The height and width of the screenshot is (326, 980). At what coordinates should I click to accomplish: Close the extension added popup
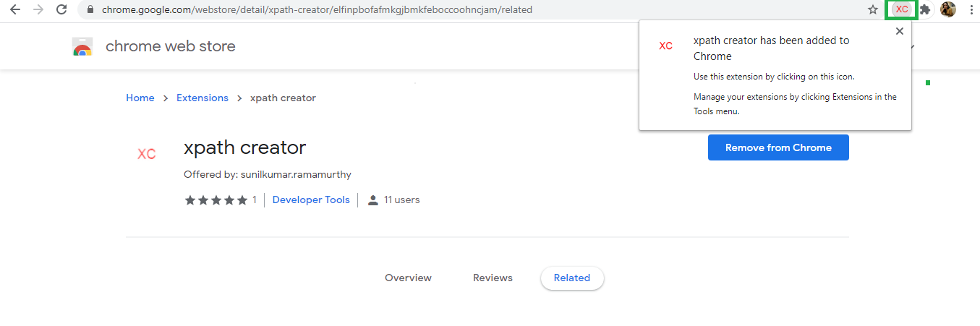(900, 31)
